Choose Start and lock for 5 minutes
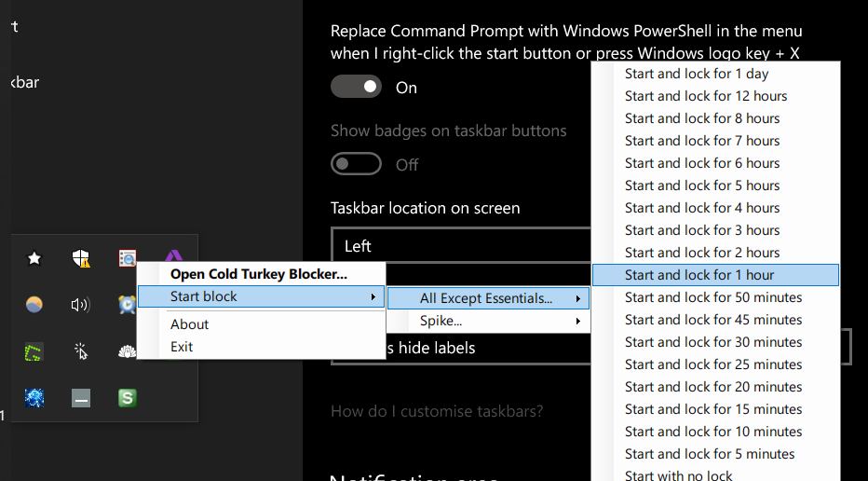Image resolution: width=868 pixels, height=481 pixels. coord(716,454)
